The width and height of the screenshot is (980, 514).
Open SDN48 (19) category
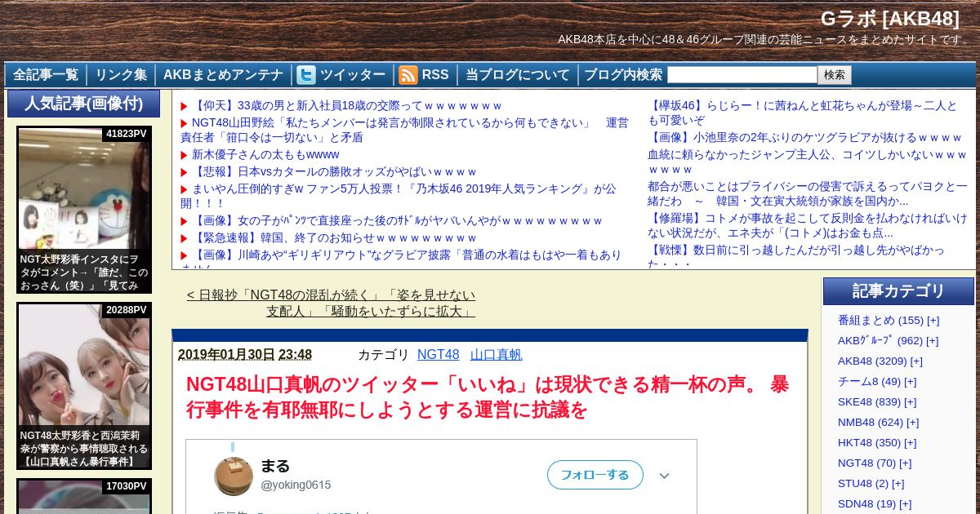coord(866,503)
